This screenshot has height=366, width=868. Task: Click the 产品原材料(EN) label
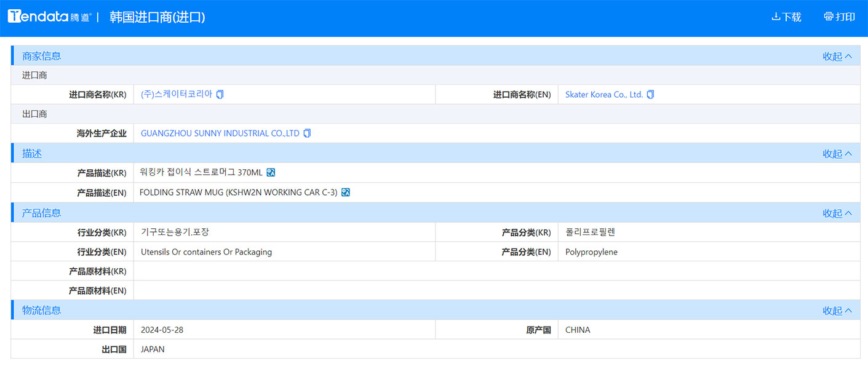pyautogui.click(x=97, y=291)
